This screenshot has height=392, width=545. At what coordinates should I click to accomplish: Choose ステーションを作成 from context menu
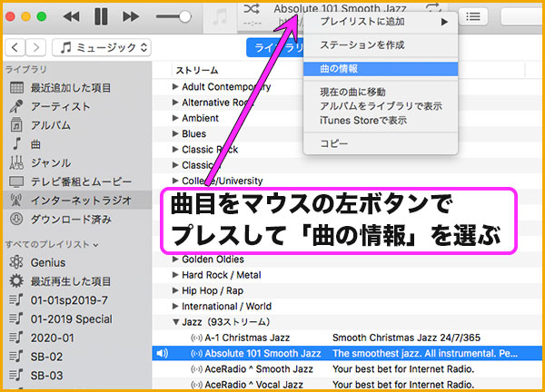(381, 45)
